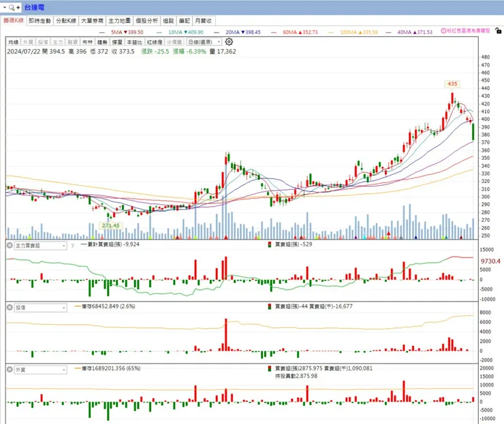This screenshot has width=504, height=424.
Task: Toggle the 融資 overlay button
Action: (x=73, y=42)
